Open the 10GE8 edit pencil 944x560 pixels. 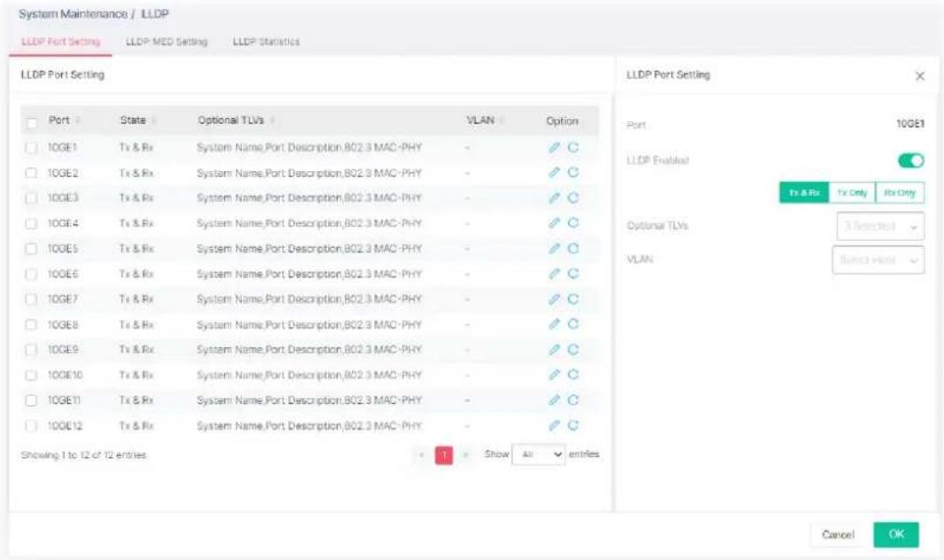point(555,324)
